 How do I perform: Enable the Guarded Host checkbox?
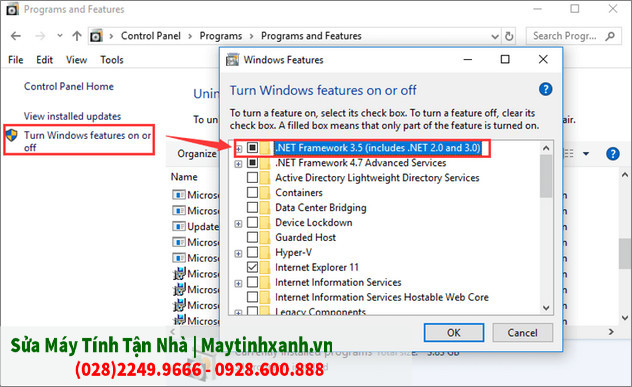252,237
